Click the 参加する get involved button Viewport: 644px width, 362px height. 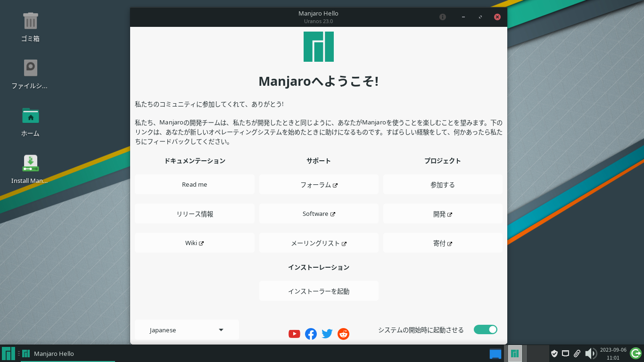click(443, 184)
